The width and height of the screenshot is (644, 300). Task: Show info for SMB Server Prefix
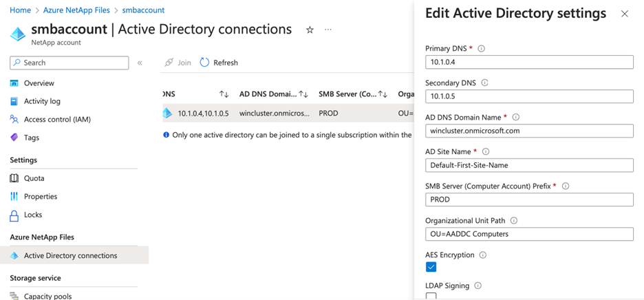565,186
